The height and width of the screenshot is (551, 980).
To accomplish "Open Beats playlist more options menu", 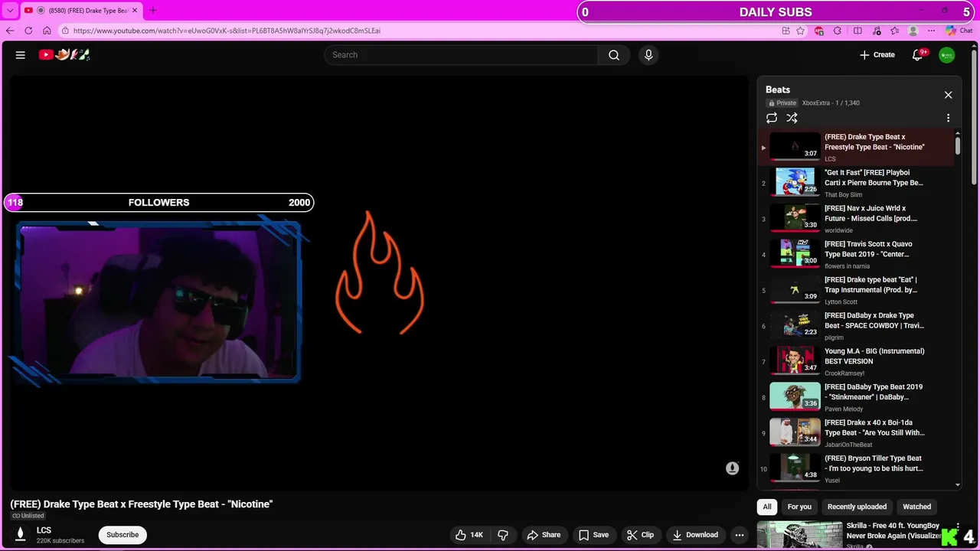I will click(948, 118).
